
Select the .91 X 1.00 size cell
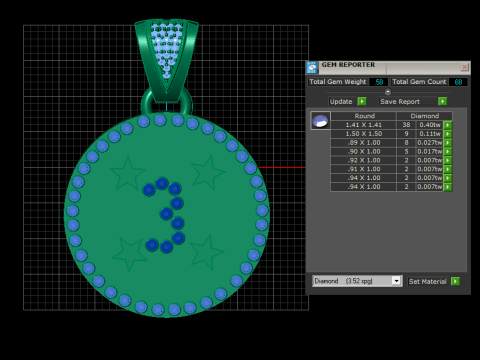(x=364, y=169)
